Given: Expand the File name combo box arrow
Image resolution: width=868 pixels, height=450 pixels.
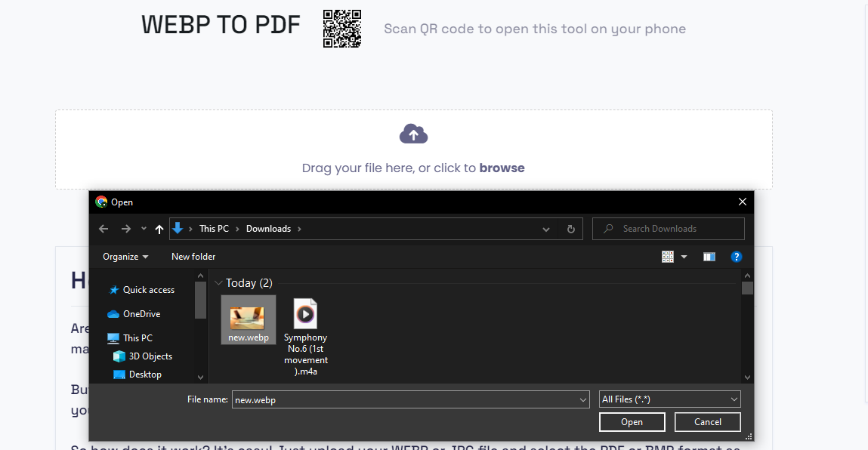Looking at the screenshot, I should [582, 399].
